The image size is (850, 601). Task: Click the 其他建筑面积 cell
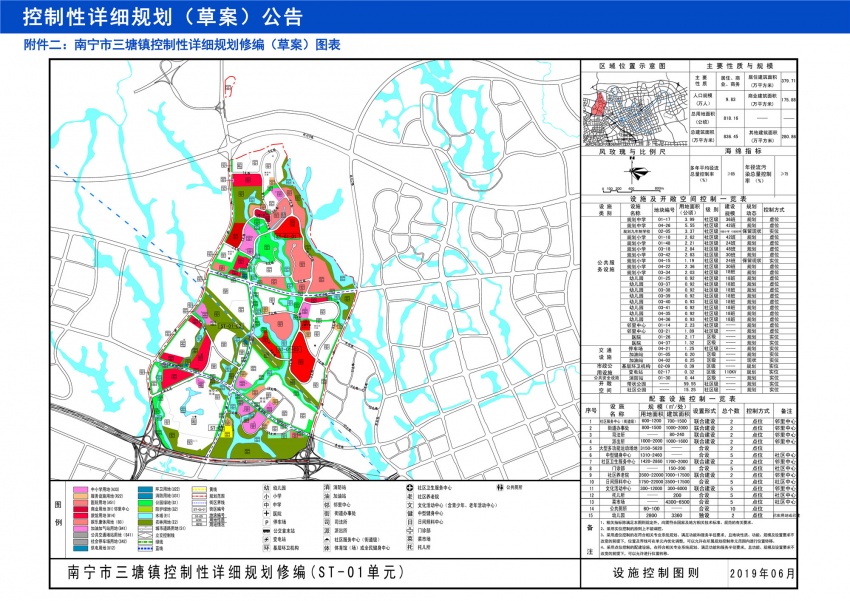[762, 135]
